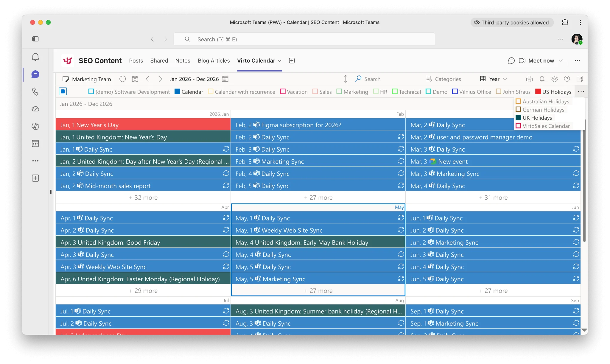Open channel more options ellipsis
The width and height of the screenshot is (610, 364).
tap(577, 60)
